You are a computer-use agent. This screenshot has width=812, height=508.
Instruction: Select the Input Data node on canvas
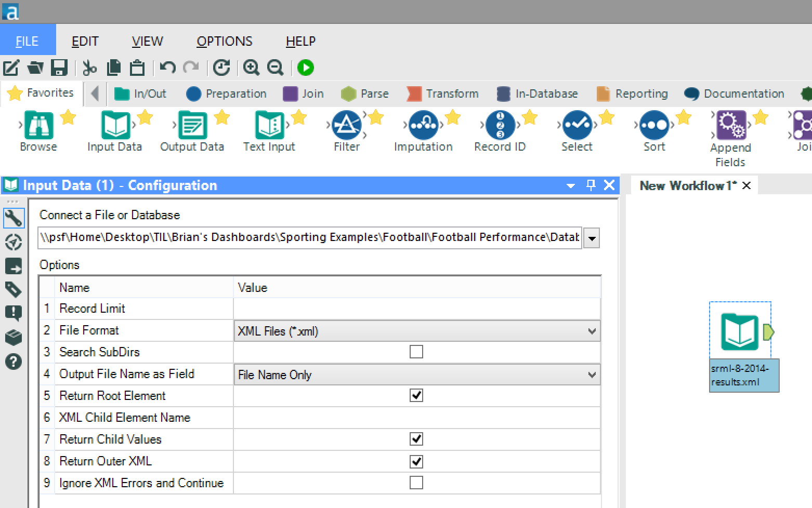[x=740, y=331]
